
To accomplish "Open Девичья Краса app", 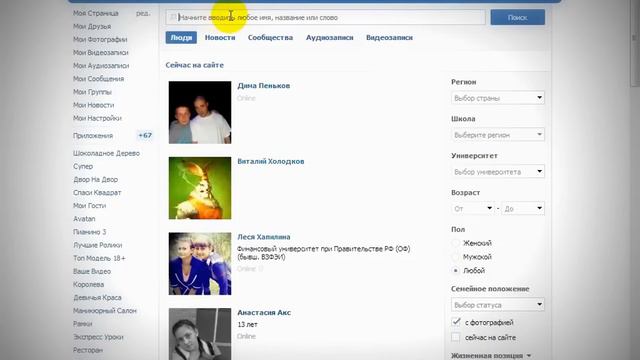I will [97, 297].
